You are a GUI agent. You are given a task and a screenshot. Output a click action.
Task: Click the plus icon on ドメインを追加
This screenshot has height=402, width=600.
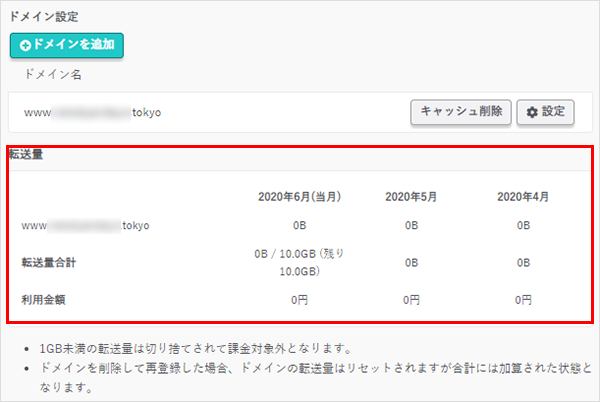[x=26, y=44]
